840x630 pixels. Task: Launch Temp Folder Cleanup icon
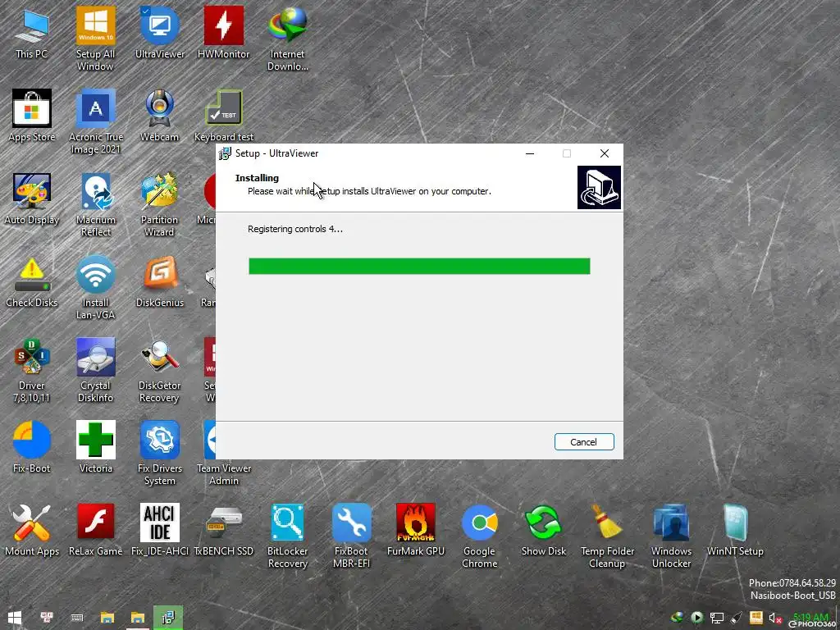(608, 536)
